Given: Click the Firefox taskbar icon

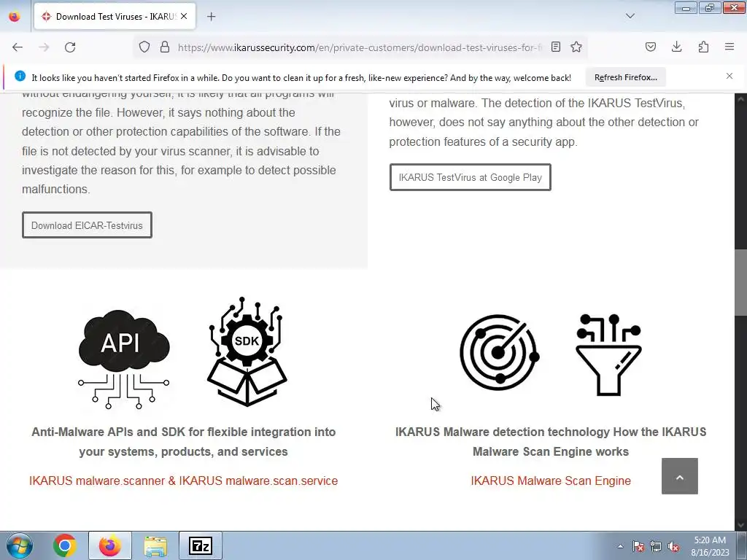Looking at the screenshot, I should (x=109, y=545).
